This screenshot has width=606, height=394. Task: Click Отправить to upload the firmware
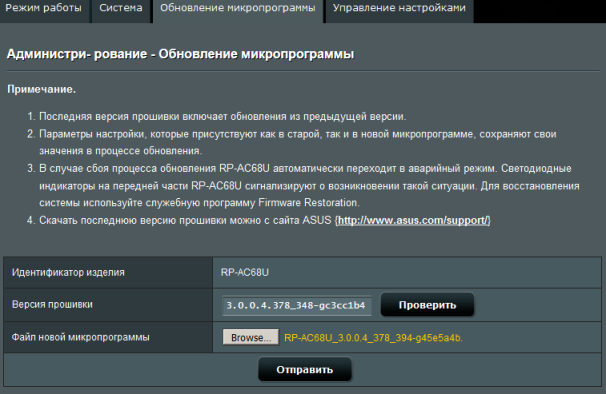[x=305, y=370]
